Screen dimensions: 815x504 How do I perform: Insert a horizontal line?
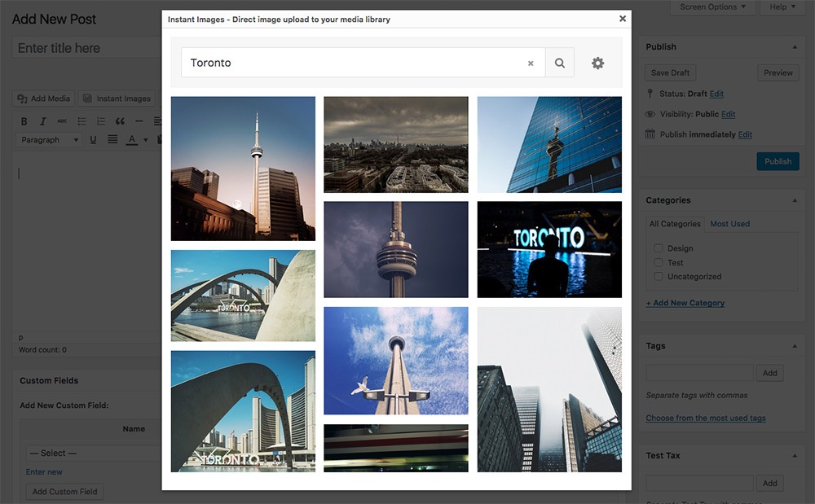pos(139,121)
